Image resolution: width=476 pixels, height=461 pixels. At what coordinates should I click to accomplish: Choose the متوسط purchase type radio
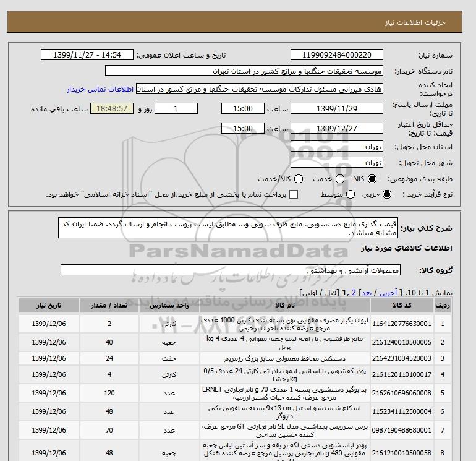tap(351, 194)
